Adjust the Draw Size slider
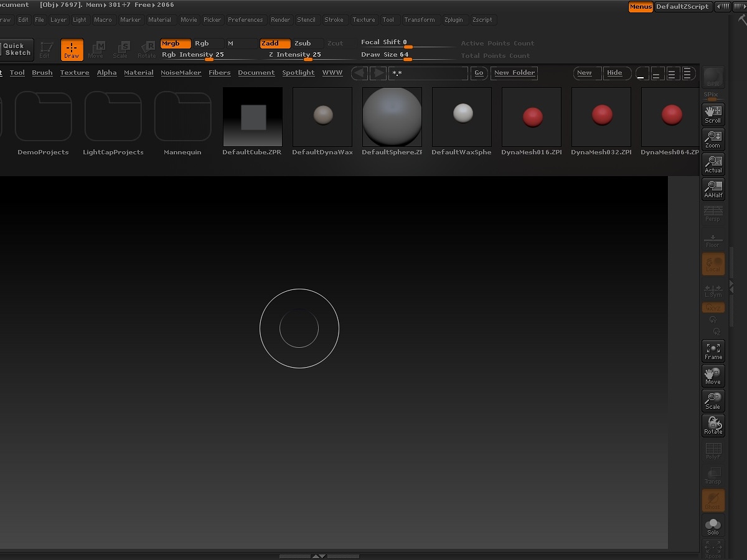 [x=407, y=55]
